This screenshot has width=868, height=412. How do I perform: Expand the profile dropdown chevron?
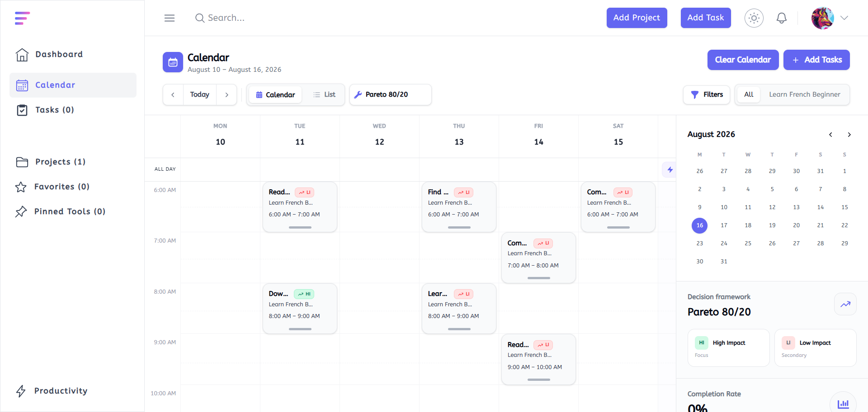point(844,18)
